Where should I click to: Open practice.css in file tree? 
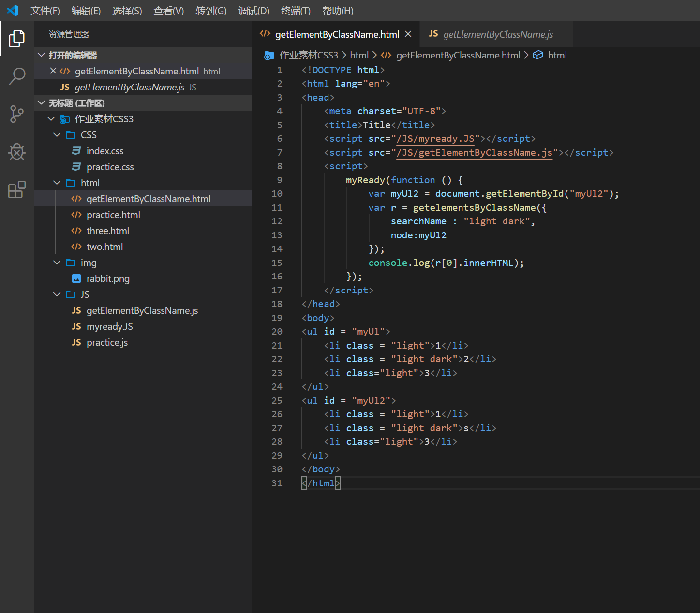[x=143, y=167]
